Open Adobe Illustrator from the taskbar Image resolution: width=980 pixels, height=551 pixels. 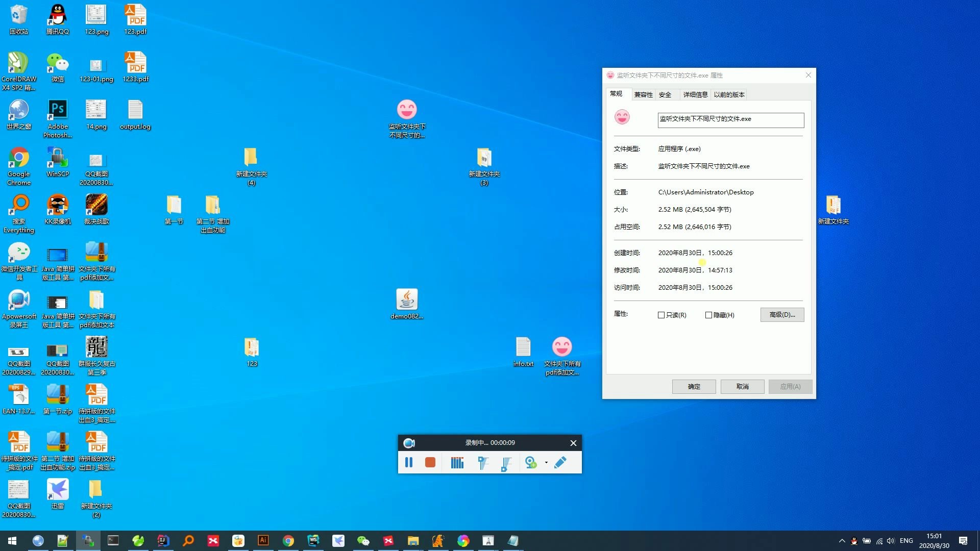(263, 541)
